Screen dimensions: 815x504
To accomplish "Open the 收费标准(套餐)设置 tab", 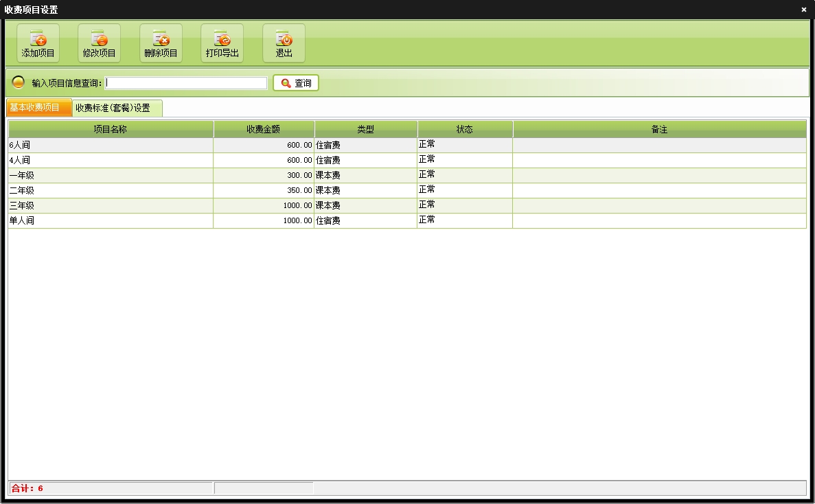I will [117, 108].
